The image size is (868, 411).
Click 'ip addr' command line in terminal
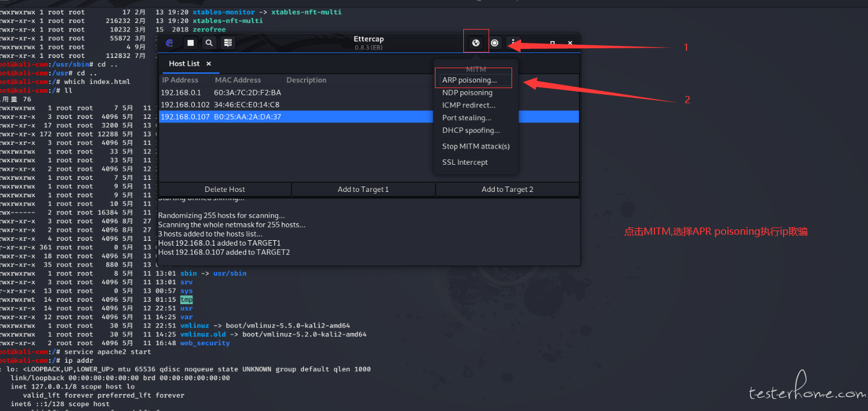coord(79,360)
